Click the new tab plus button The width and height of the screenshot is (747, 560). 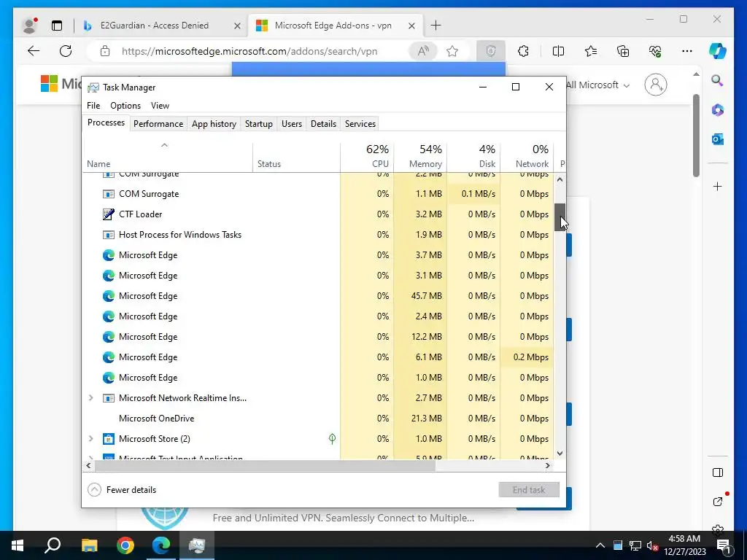436,26
